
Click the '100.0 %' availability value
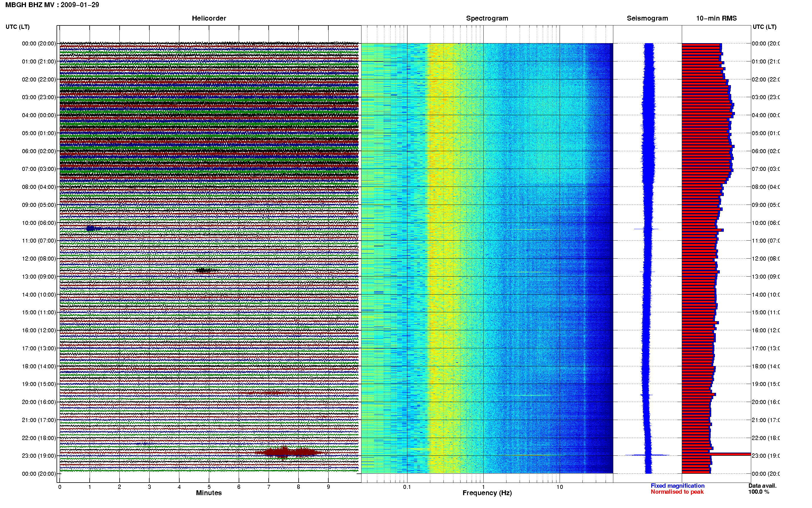[759, 492]
